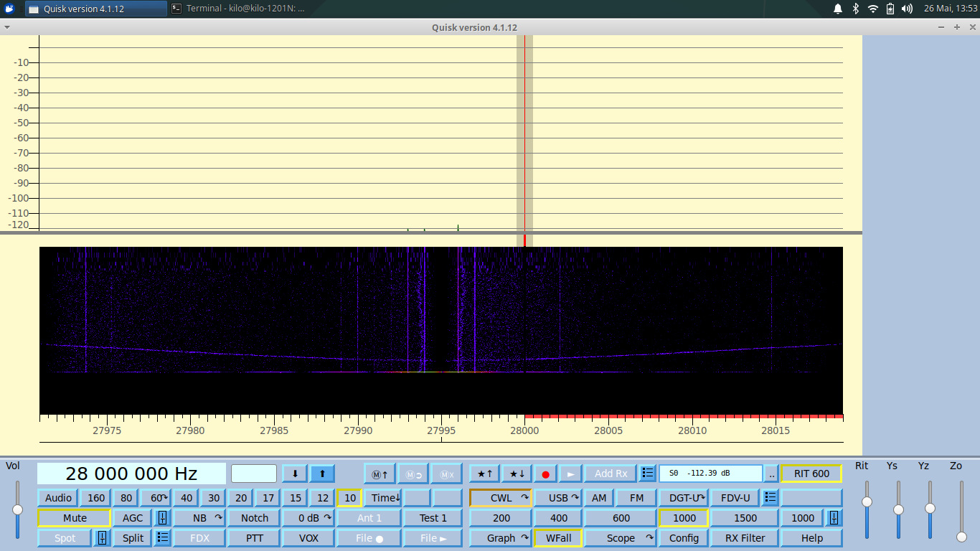Select the 80 meter band
The width and height of the screenshot is (980, 551).
click(126, 498)
